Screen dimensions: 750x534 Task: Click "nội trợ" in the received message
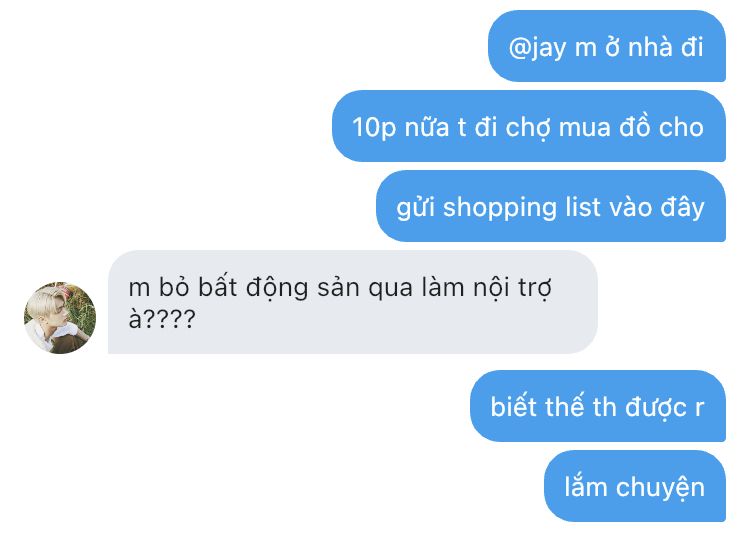512,288
